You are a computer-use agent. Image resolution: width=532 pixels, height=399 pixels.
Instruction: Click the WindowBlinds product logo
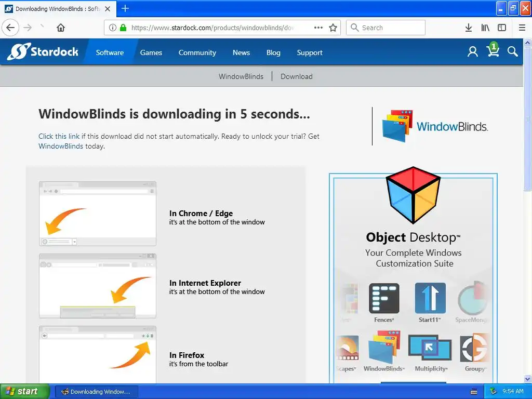(435, 126)
